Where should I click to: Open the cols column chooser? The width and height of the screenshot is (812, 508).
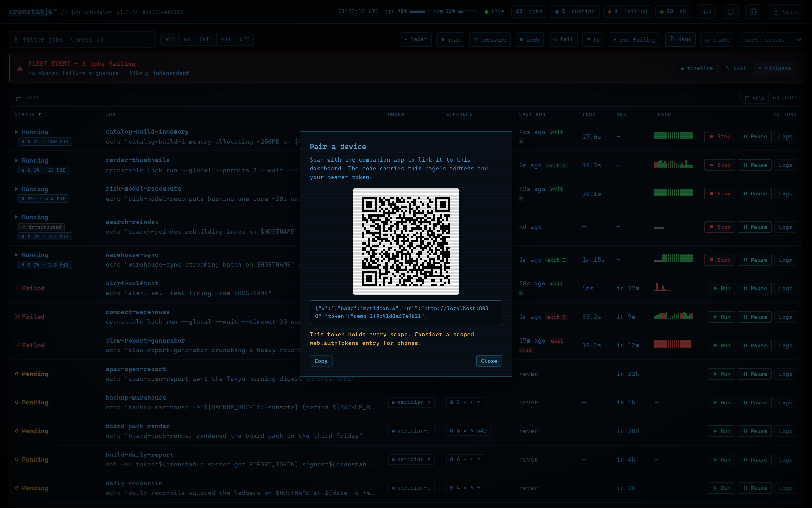click(754, 98)
